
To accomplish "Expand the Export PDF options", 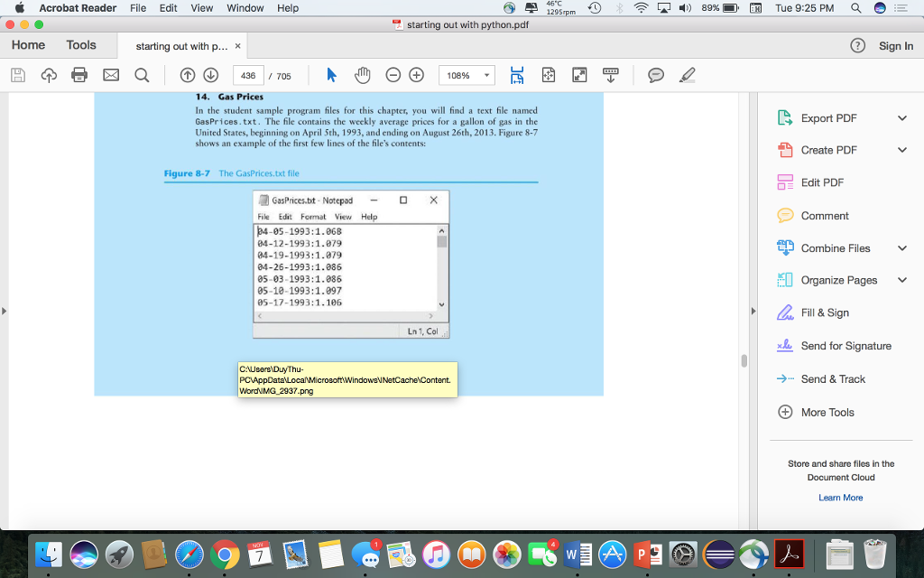I will tap(901, 117).
